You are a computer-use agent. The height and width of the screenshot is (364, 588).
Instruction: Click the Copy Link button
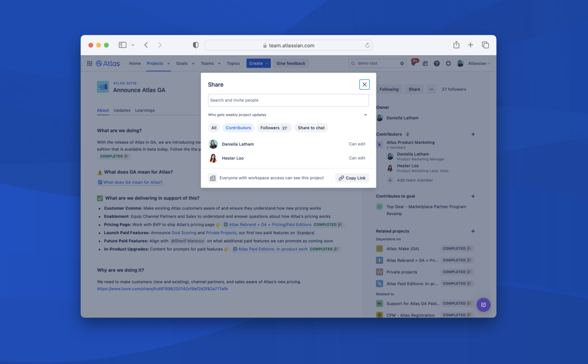point(352,178)
